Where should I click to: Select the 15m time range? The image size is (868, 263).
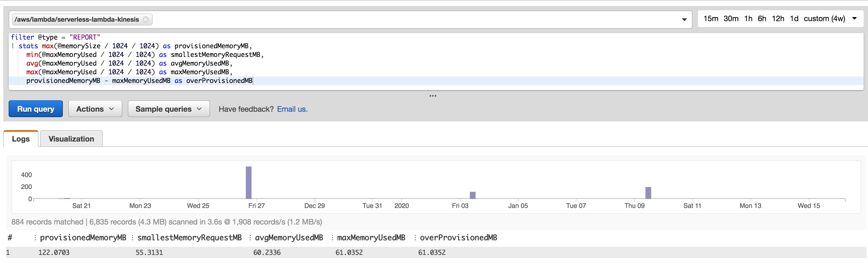tap(711, 18)
